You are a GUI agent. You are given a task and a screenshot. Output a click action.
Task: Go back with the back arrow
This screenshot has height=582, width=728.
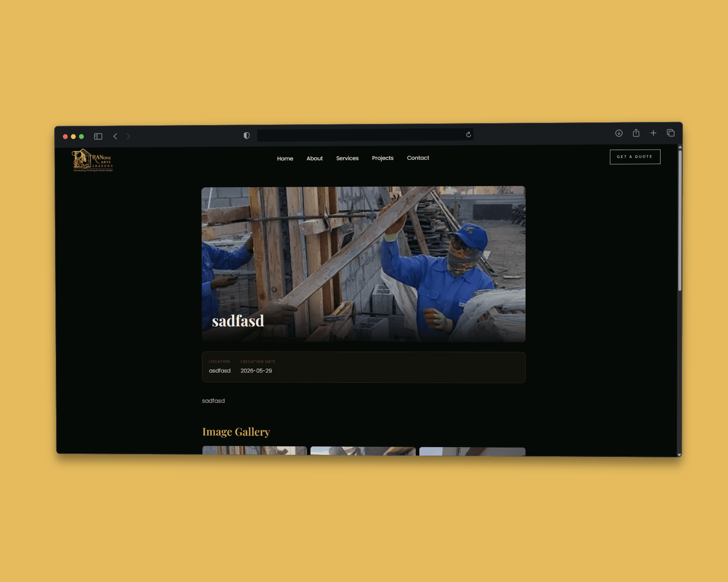(x=115, y=136)
